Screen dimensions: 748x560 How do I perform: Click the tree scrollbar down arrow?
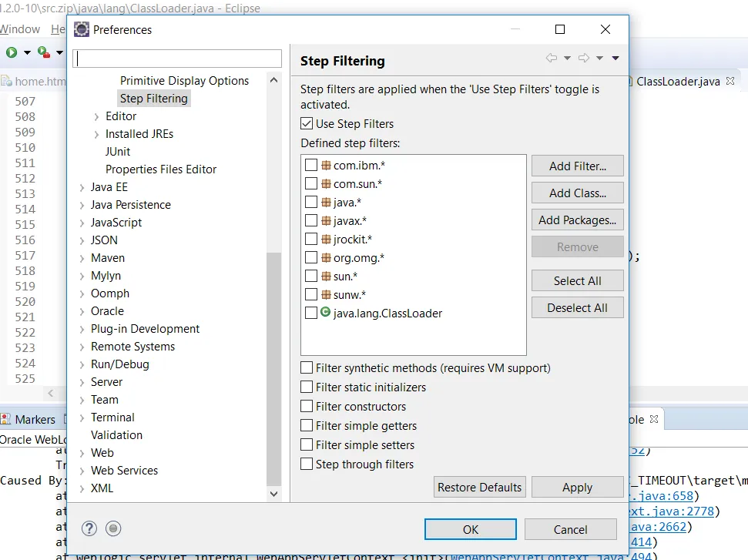[x=273, y=494]
